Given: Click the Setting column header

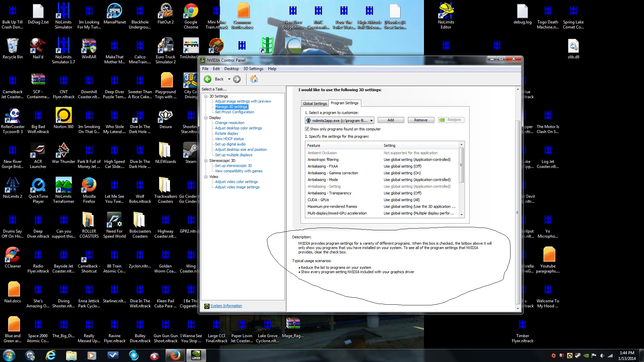Looking at the screenshot, I should tap(420, 145).
